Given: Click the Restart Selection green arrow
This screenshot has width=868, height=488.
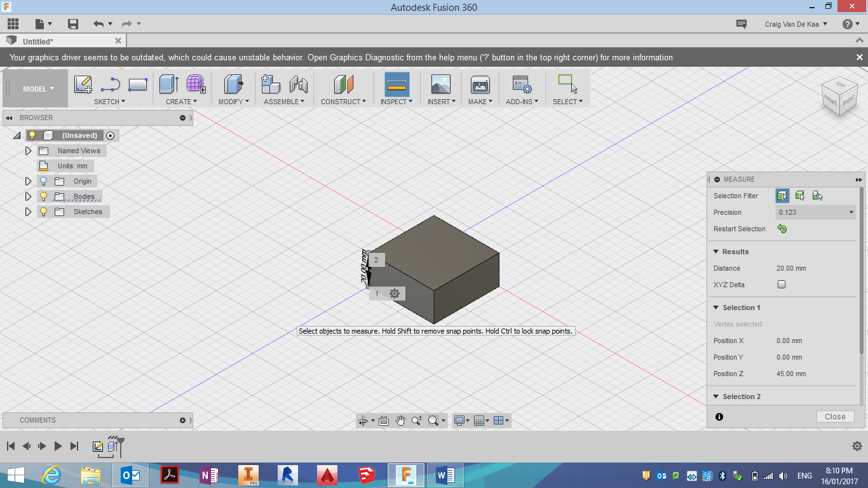Looking at the screenshot, I should (782, 229).
